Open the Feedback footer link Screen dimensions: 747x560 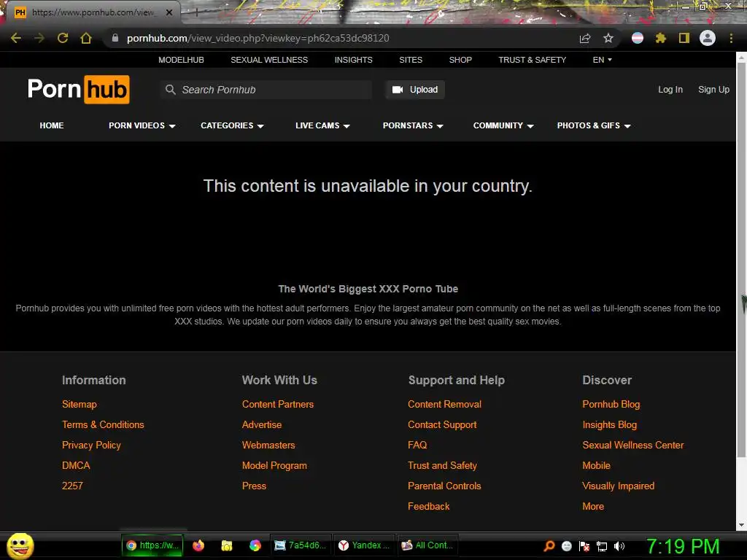429,507
